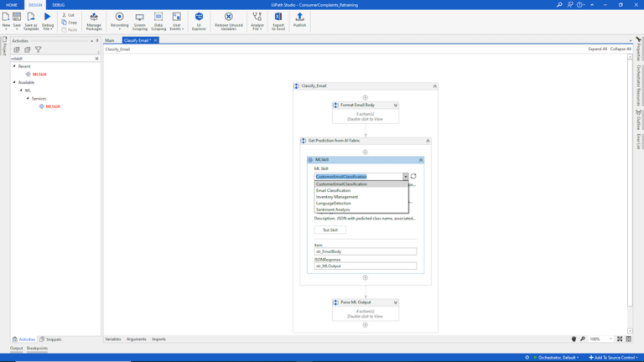Viewport: 644px width, 362px height.
Task: Close the Classify Email tab
Action: tap(156, 40)
